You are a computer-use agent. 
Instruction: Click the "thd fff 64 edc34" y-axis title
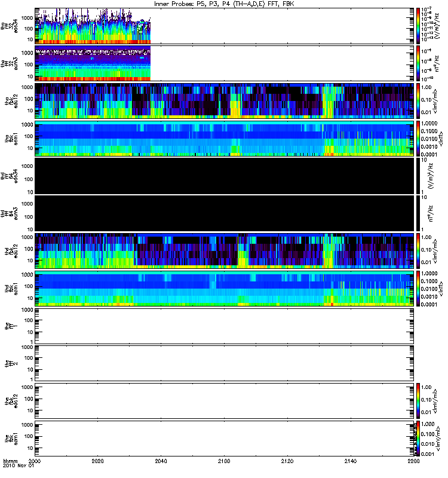(9, 176)
